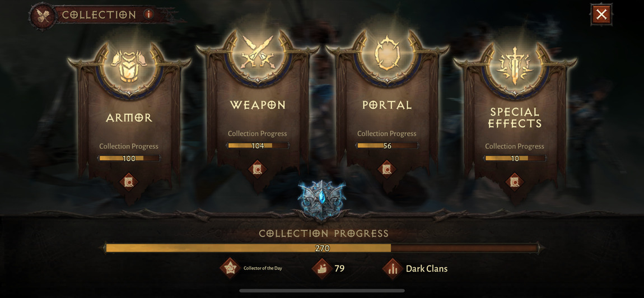This screenshot has width=644, height=298.
Task: Select the Special Effects sword emblem
Action: click(515, 66)
